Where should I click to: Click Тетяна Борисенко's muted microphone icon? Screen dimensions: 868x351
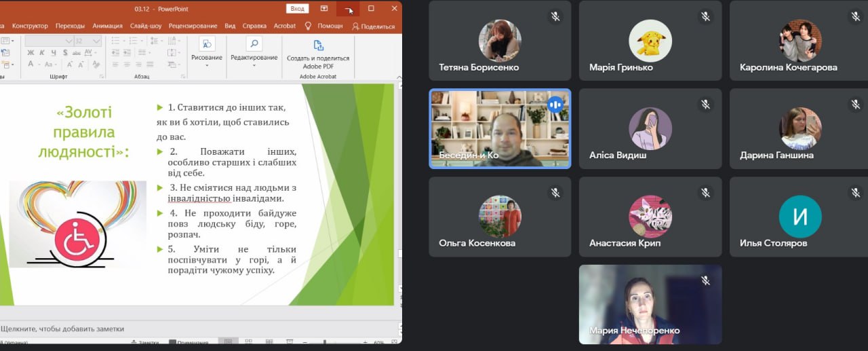pos(555,16)
